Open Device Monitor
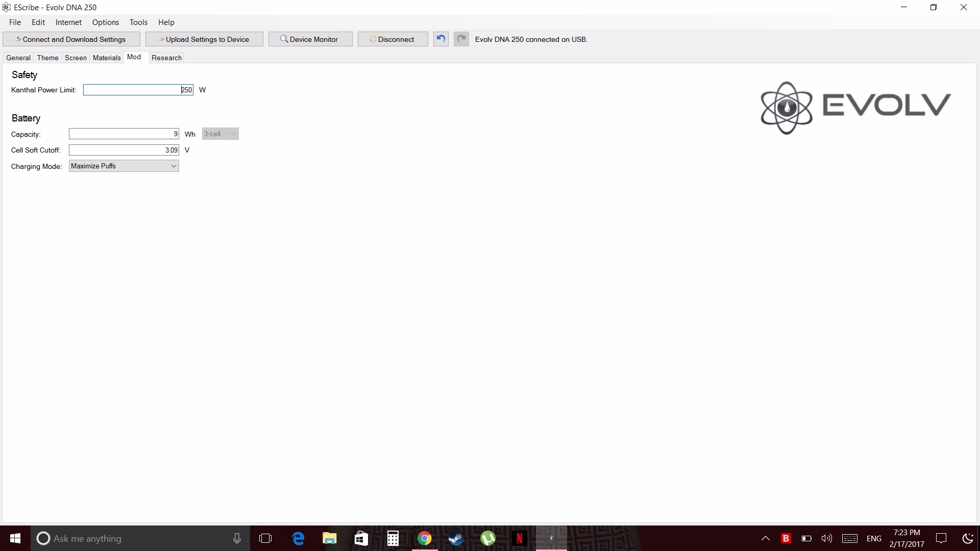This screenshot has width=980, height=551. pyautogui.click(x=310, y=39)
